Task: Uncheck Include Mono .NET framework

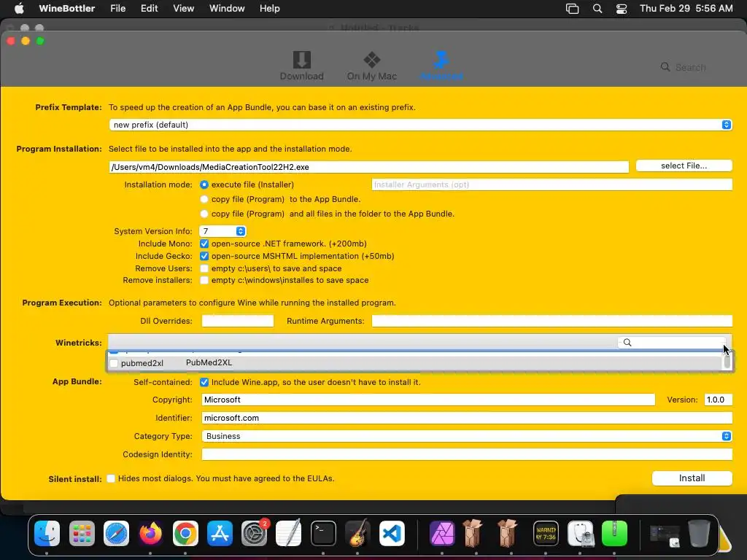Action: (x=204, y=244)
